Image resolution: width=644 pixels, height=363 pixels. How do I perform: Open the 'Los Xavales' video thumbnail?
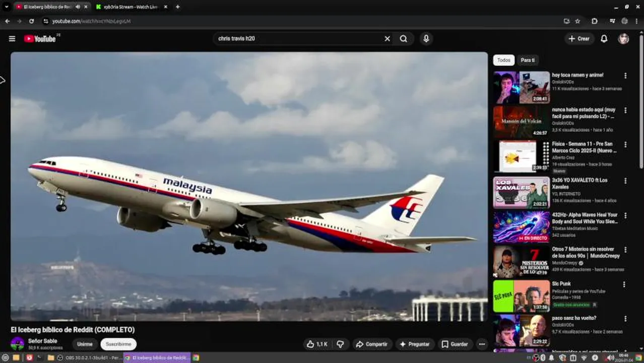click(x=522, y=192)
